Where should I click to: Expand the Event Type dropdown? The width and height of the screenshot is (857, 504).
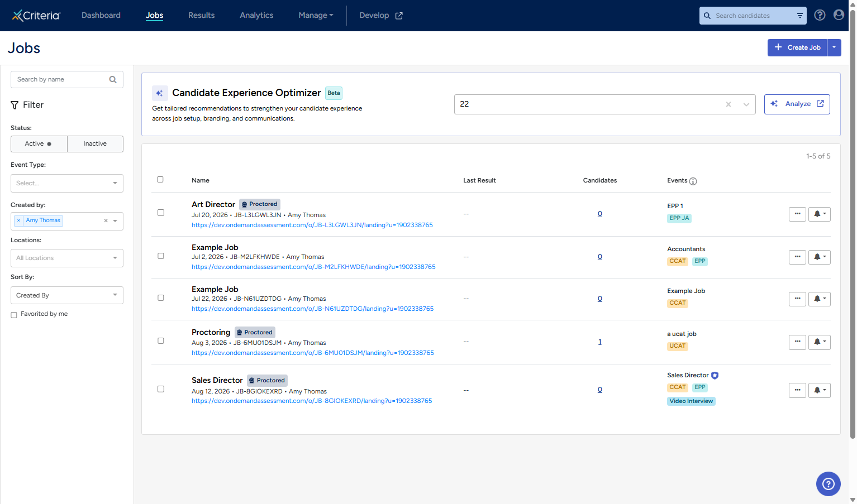point(67,183)
